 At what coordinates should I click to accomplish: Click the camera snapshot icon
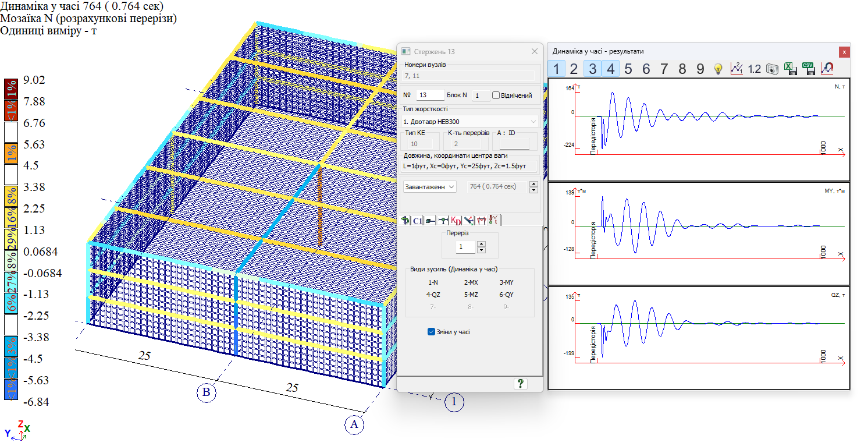(x=772, y=69)
